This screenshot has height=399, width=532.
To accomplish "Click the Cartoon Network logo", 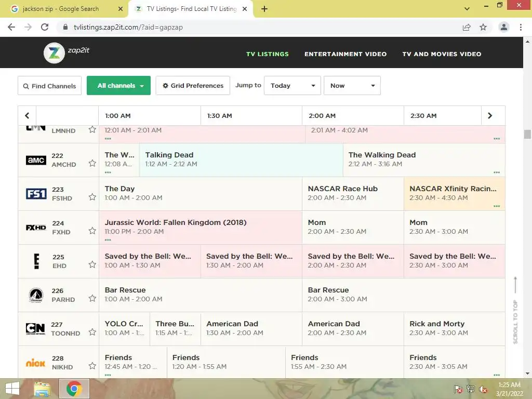I will click(36, 329).
